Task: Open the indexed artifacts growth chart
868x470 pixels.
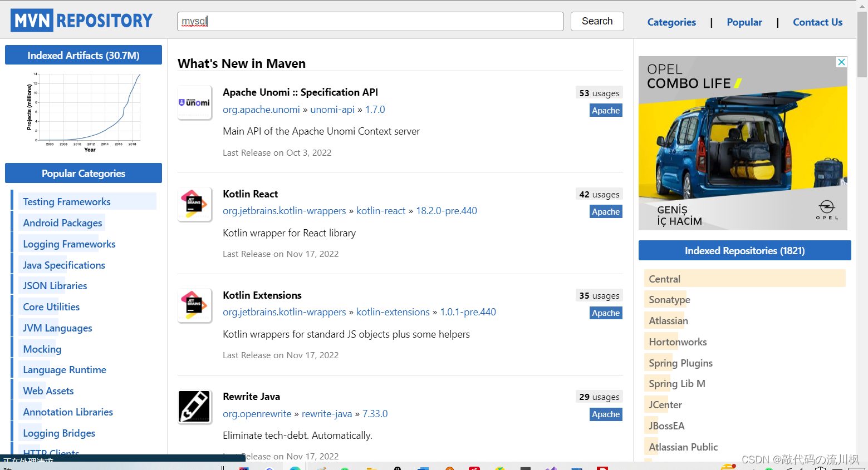Action: [84, 112]
